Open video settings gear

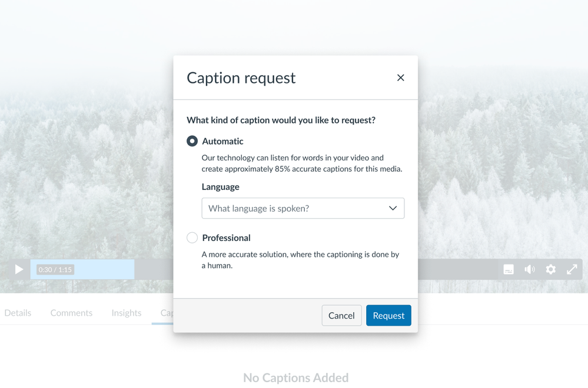(x=551, y=269)
